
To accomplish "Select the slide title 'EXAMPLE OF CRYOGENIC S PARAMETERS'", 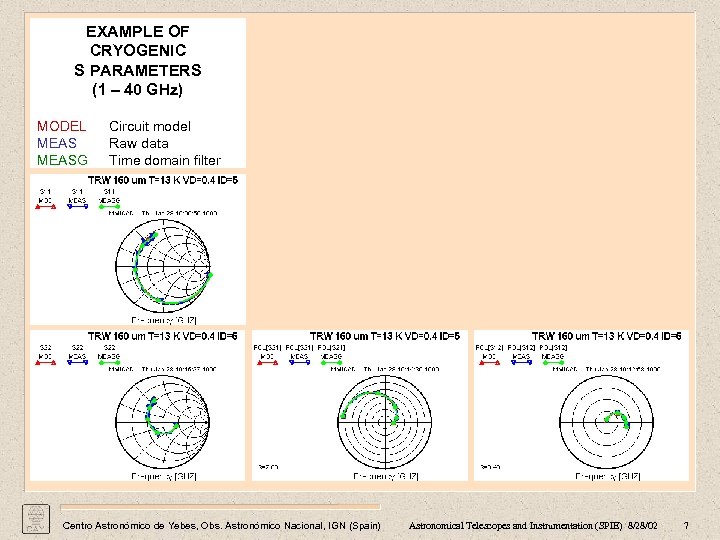I will tap(138, 51).
